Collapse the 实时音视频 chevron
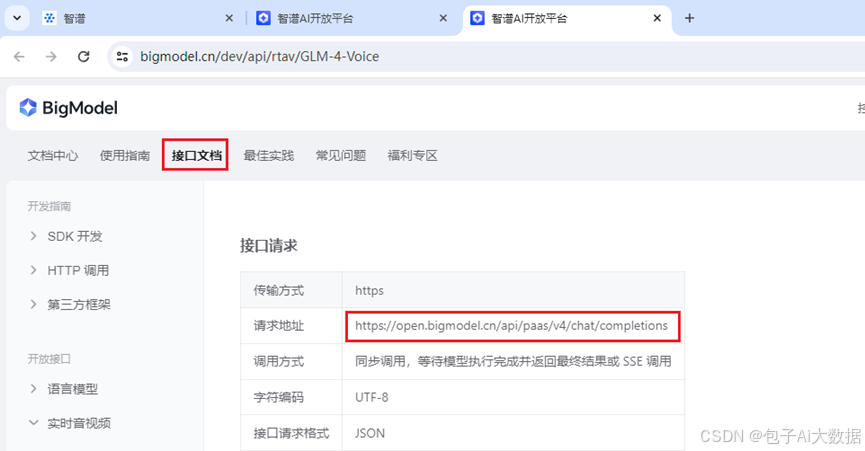This screenshot has height=451, width=865. (x=33, y=423)
